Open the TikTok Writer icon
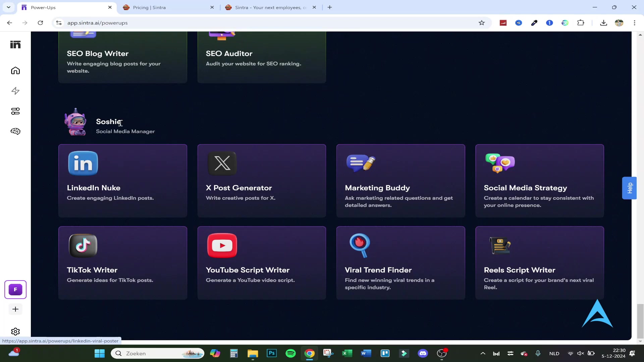644x362 pixels. (x=83, y=245)
